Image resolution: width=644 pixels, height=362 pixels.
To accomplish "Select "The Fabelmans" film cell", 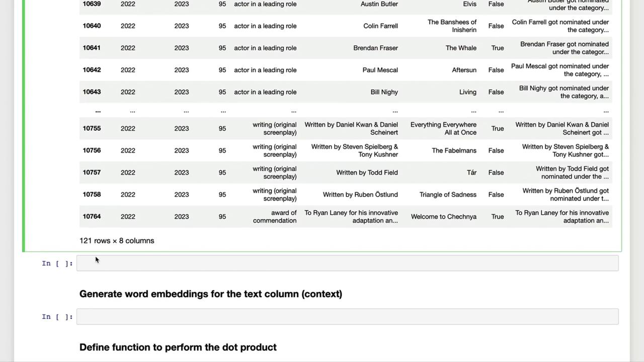I will [454, 150].
